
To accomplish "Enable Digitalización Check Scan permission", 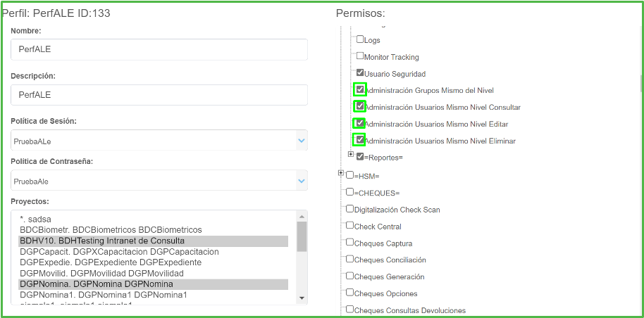I will (x=349, y=209).
